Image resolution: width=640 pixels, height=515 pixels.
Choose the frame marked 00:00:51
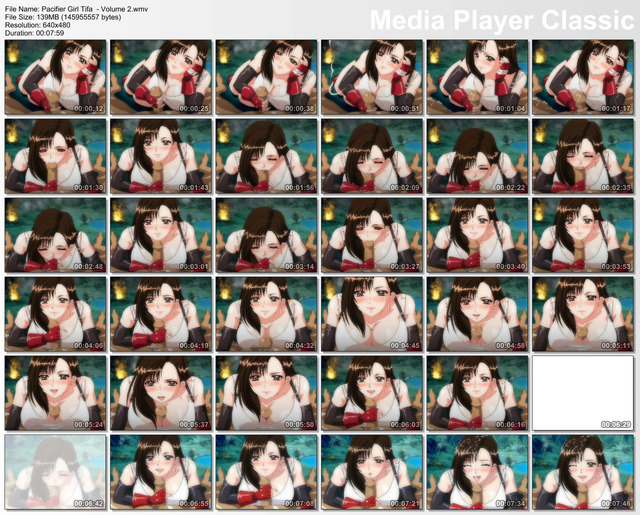click(x=372, y=77)
